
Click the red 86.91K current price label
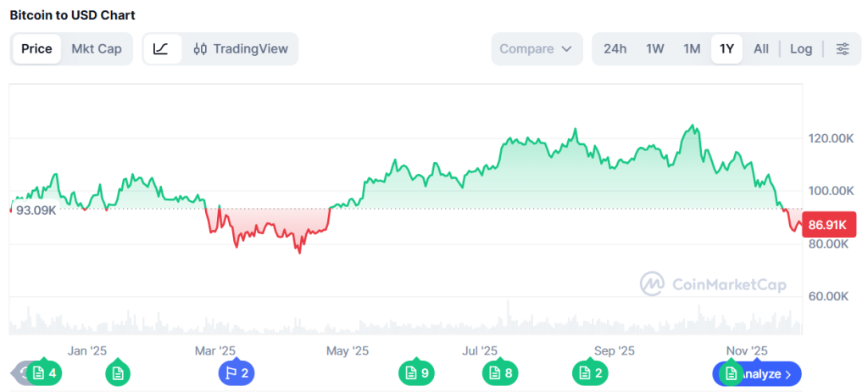coord(828,226)
